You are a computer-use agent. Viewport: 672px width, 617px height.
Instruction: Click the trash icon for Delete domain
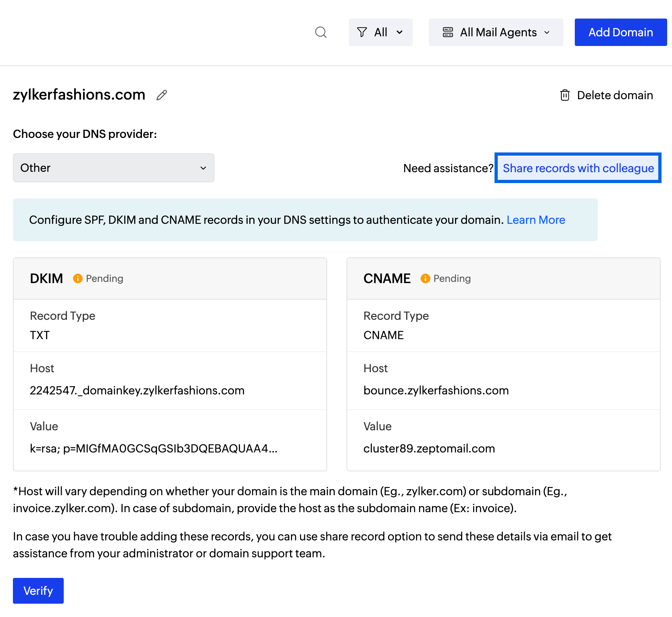[565, 95]
